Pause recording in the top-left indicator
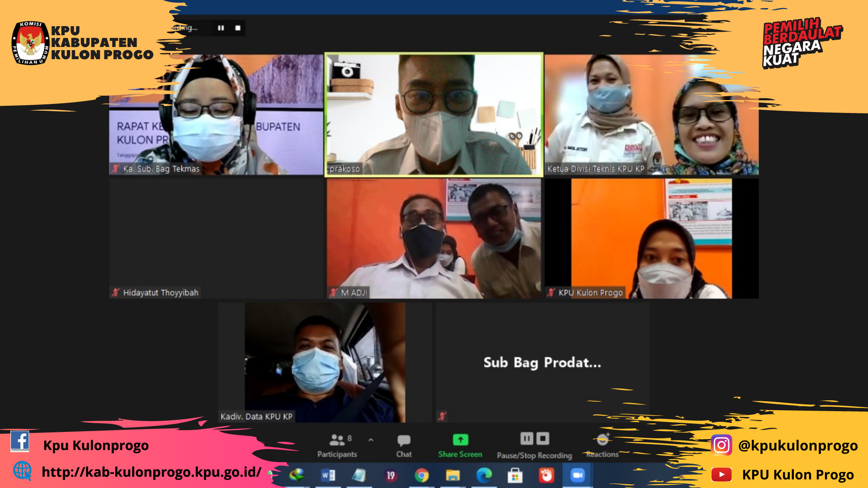 [221, 28]
